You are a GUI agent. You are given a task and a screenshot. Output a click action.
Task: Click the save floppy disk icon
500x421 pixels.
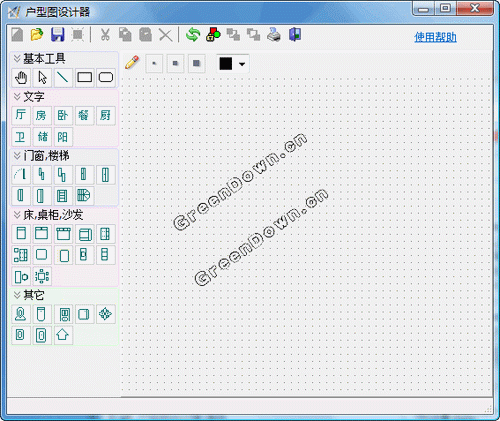point(58,34)
